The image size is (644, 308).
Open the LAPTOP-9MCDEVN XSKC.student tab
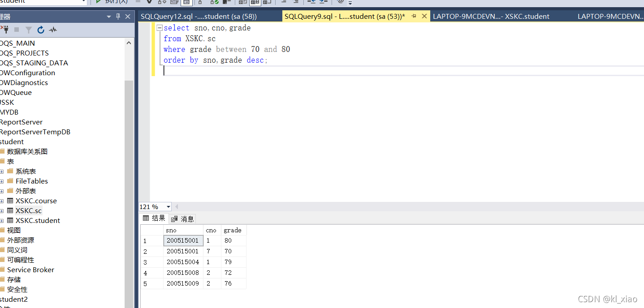coord(491,17)
